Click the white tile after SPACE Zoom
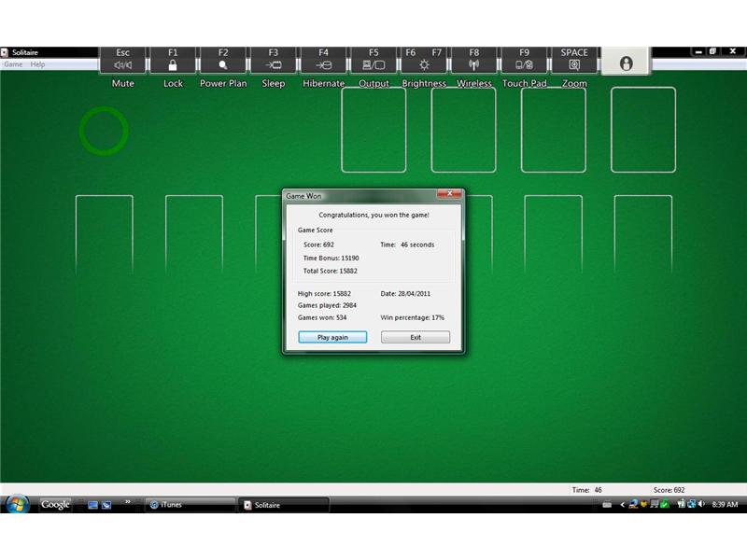 tap(626, 61)
